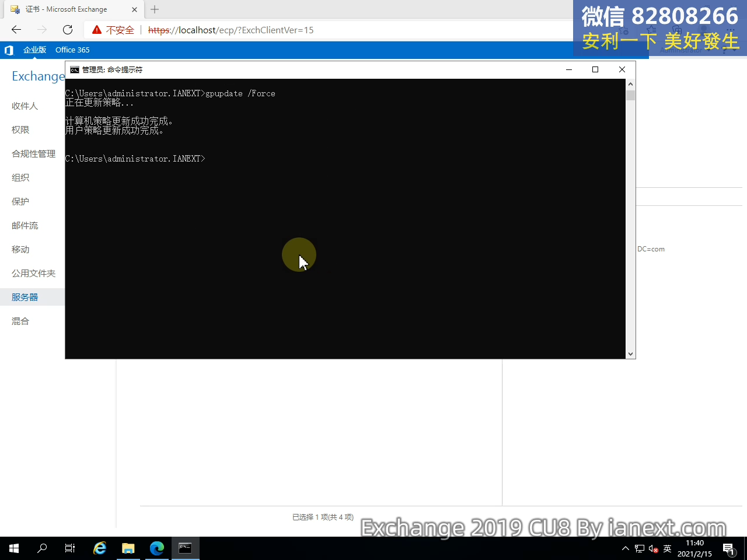This screenshot has width=747, height=560.
Task: Click the 英 input method indicator
Action: click(x=668, y=548)
